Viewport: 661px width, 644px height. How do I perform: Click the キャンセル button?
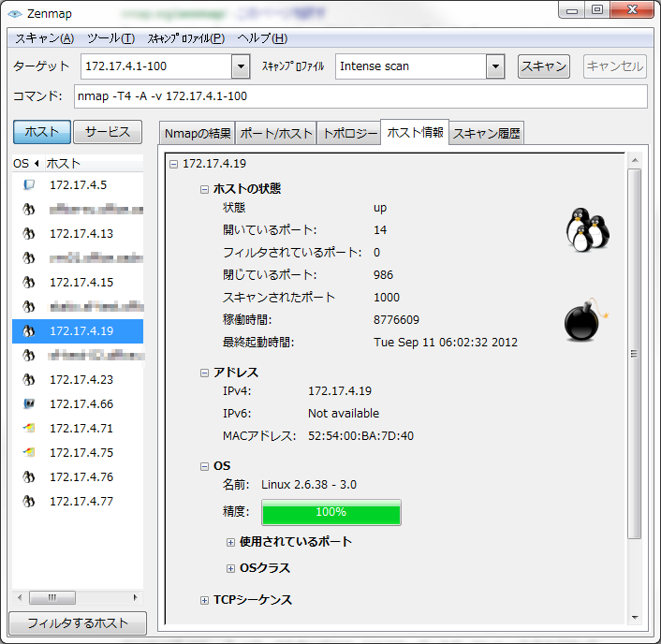pyautogui.click(x=614, y=66)
